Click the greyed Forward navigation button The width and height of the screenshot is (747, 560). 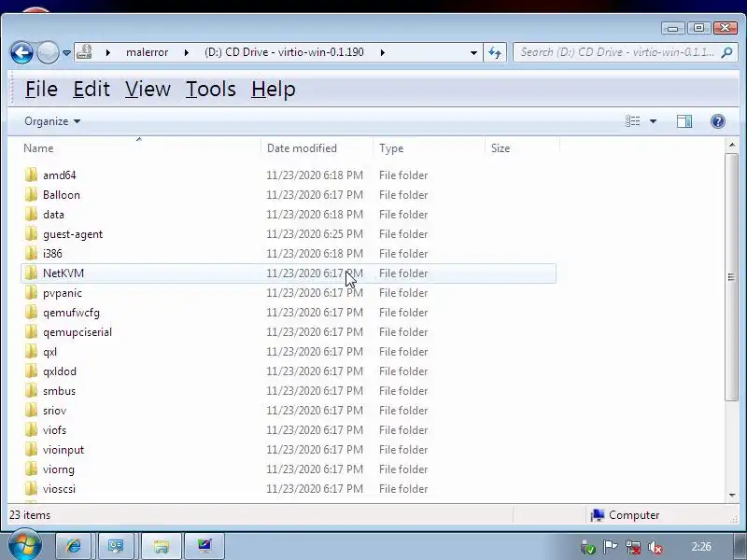[48, 52]
